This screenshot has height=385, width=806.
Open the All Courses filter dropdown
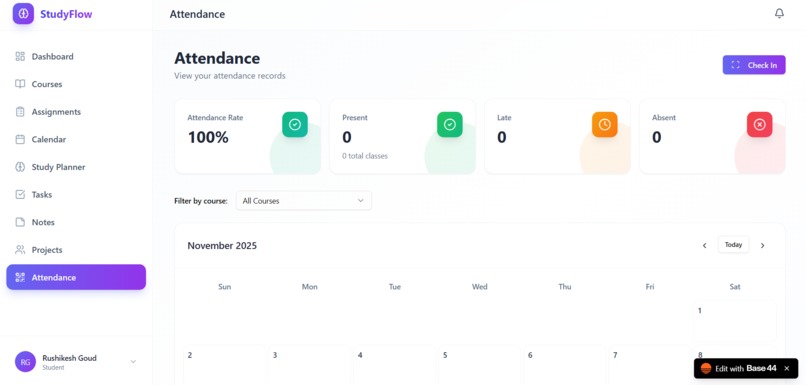coord(304,201)
